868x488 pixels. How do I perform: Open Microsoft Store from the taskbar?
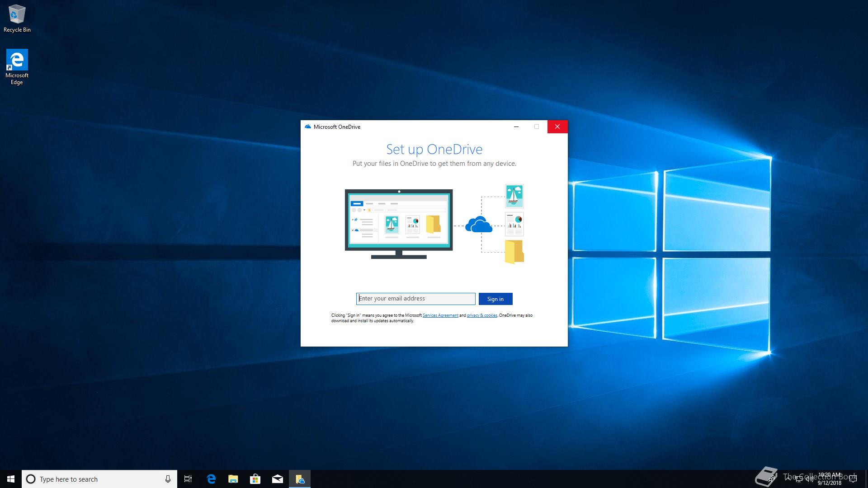[x=255, y=479]
